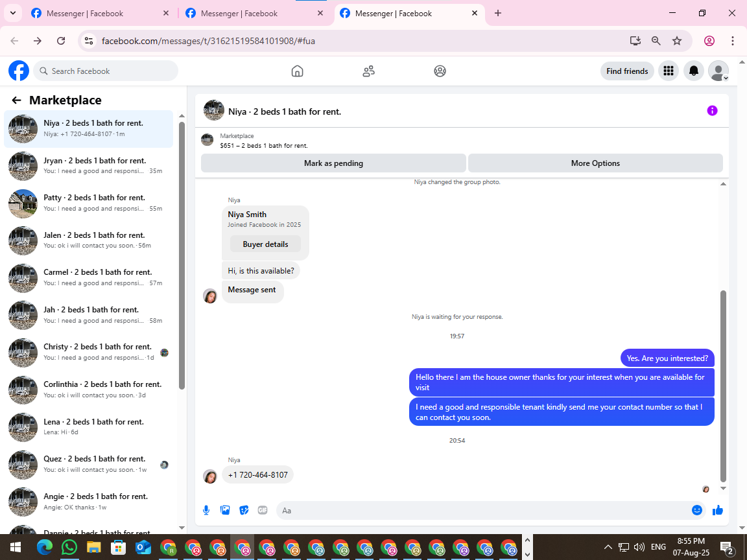The height and width of the screenshot is (560, 747).
Task: Open WhatsApp from the taskbar
Action: 69,548
